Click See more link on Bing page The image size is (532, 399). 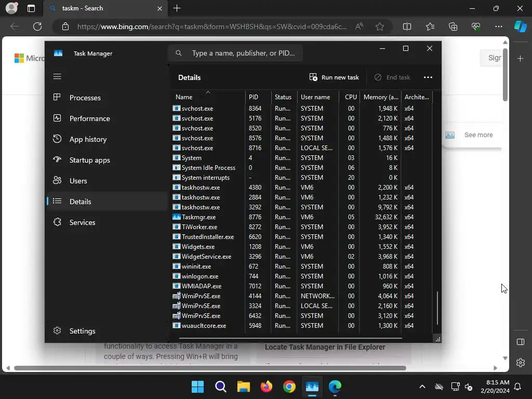pos(478,135)
